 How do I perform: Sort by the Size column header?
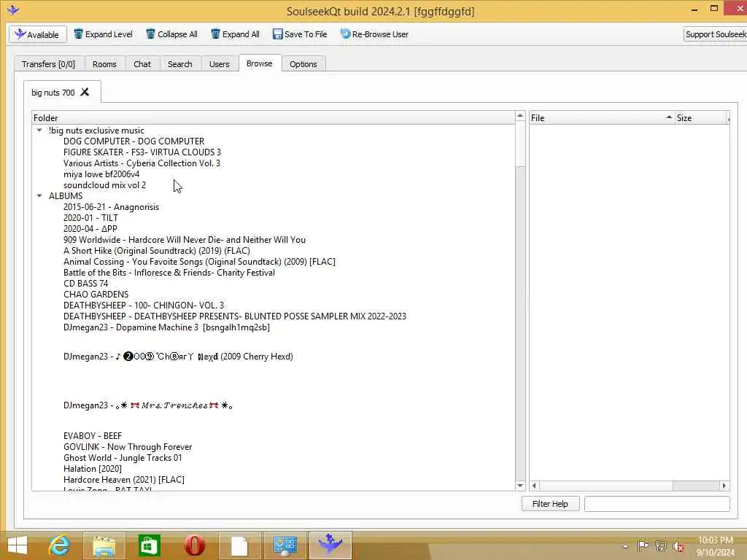(702, 117)
